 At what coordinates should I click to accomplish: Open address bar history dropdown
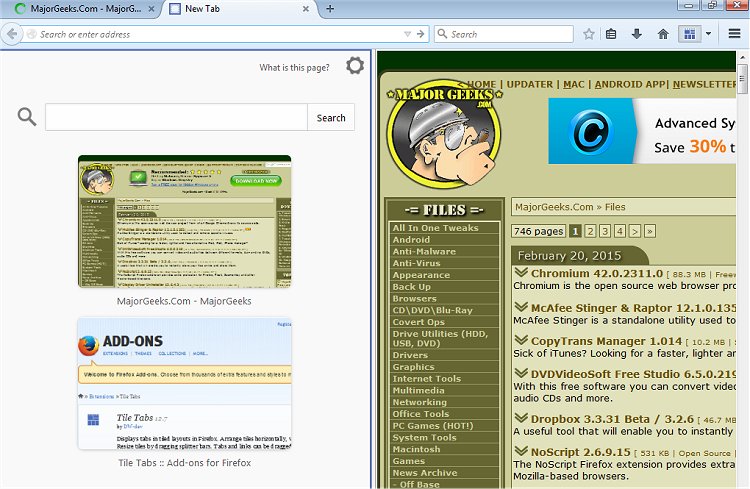407,34
